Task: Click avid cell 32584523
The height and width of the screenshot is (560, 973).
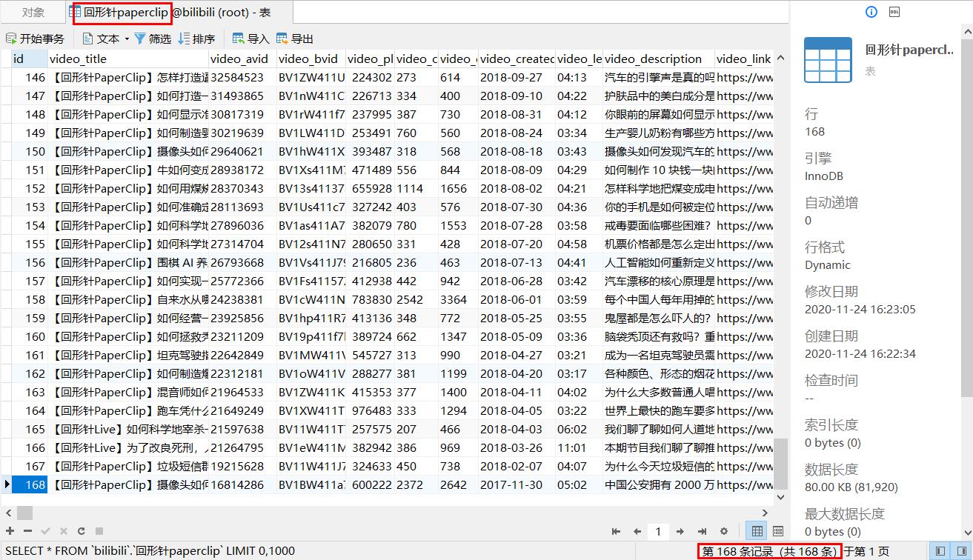Action: pos(243,77)
